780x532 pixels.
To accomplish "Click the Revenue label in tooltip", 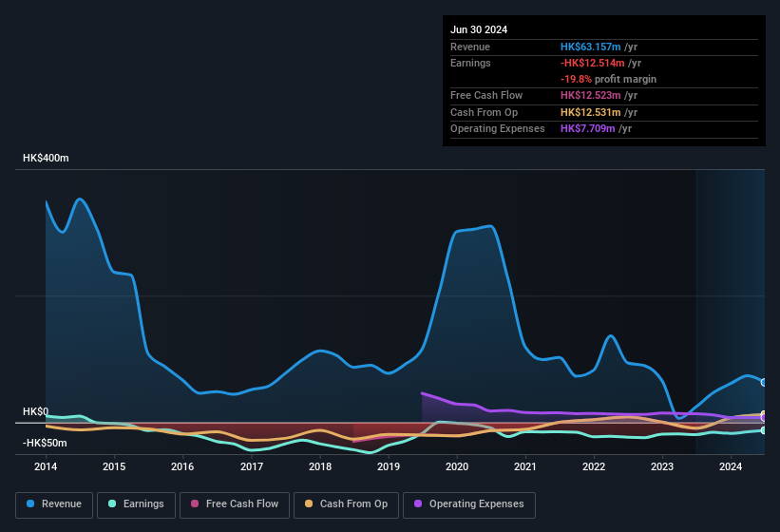I will click(470, 47).
